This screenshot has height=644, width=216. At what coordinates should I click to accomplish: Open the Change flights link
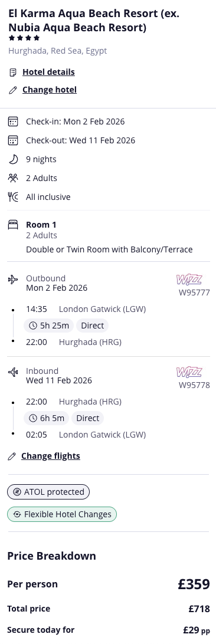[51, 456]
